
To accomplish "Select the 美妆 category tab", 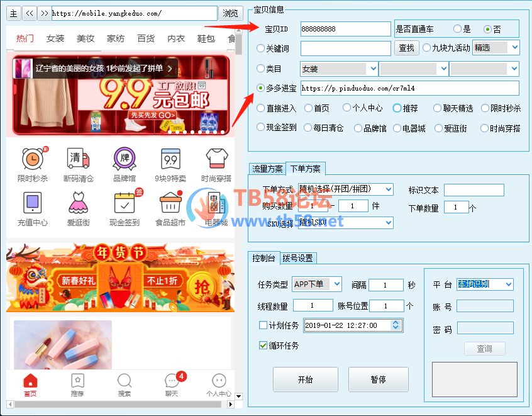I will [86, 38].
